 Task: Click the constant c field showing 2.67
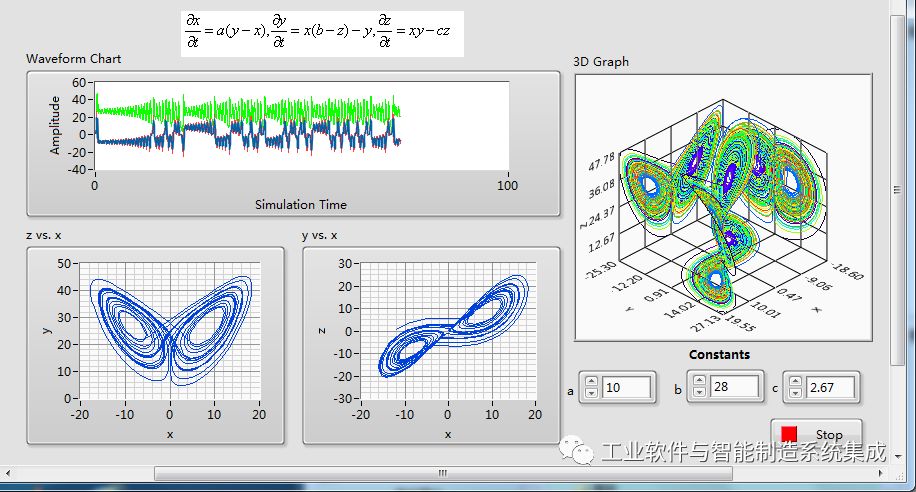click(830, 387)
